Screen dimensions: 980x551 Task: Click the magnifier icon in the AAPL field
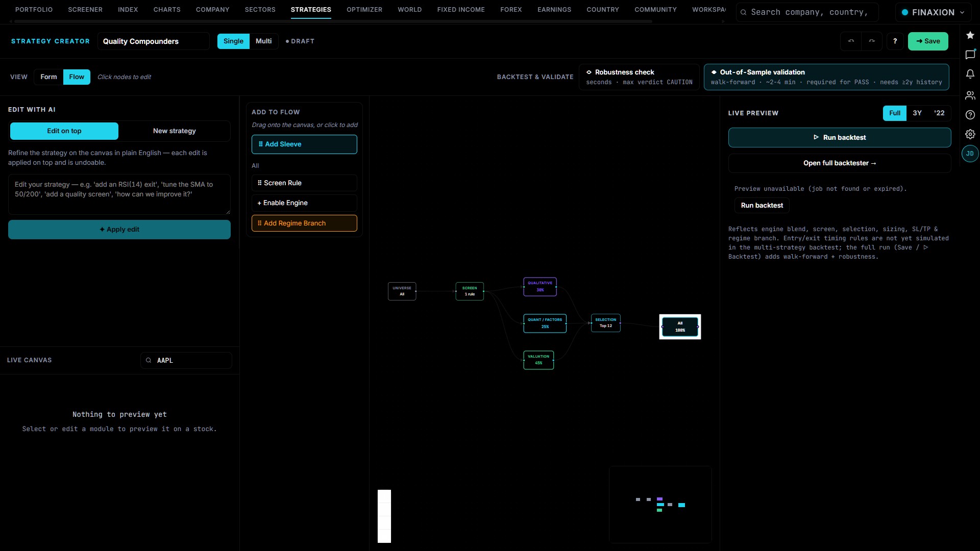(149, 360)
